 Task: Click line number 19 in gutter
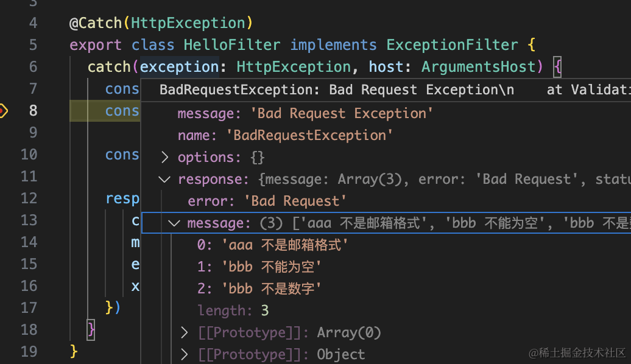(x=29, y=352)
